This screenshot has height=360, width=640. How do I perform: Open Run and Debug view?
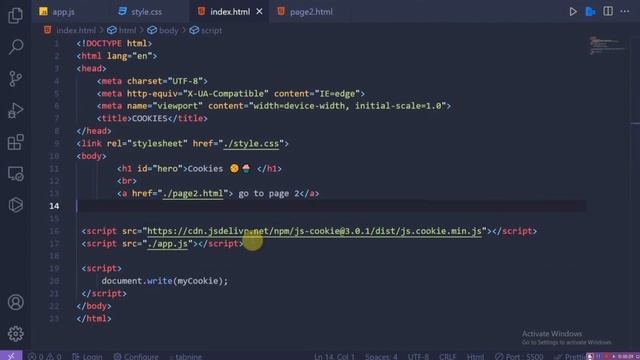pyautogui.click(x=16, y=110)
